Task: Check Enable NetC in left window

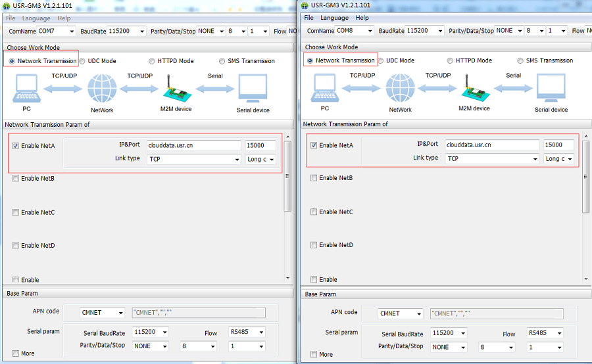Action: [16, 212]
